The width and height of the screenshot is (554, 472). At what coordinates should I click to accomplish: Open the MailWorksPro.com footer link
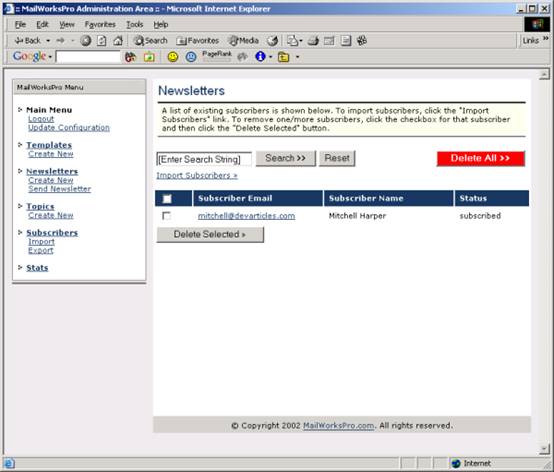coord(338,426)
